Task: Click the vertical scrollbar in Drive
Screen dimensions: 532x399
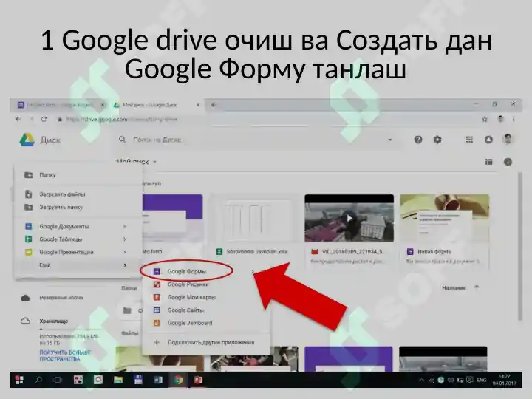Action: pos(519,246)
